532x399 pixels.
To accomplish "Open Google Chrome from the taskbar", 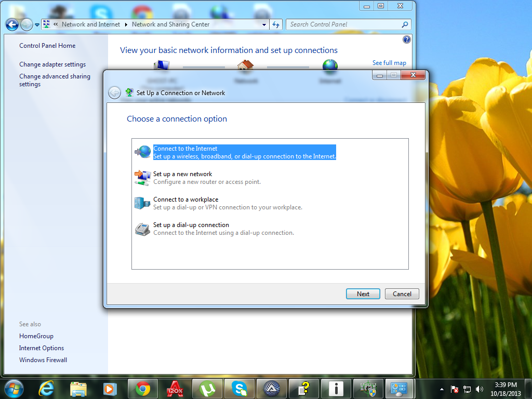I will tap(143, 388).
